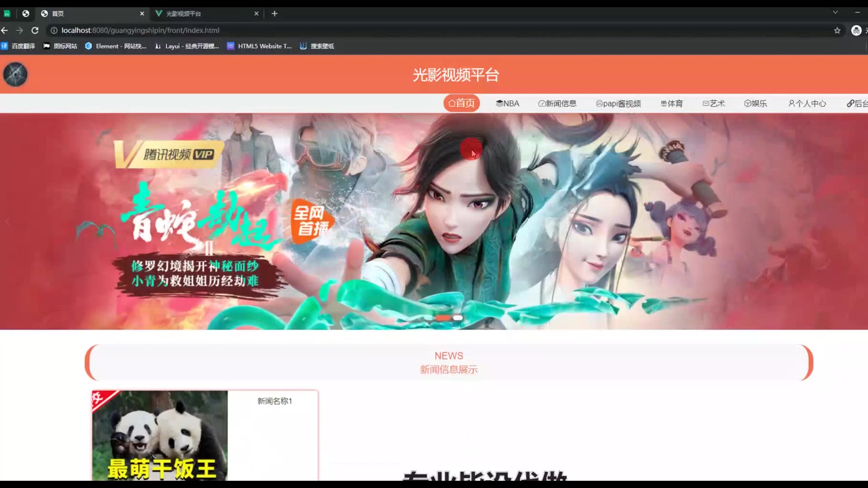Click the 新闻名称1 news title
The width and height of the screenshot is (868, 488).
274,401
